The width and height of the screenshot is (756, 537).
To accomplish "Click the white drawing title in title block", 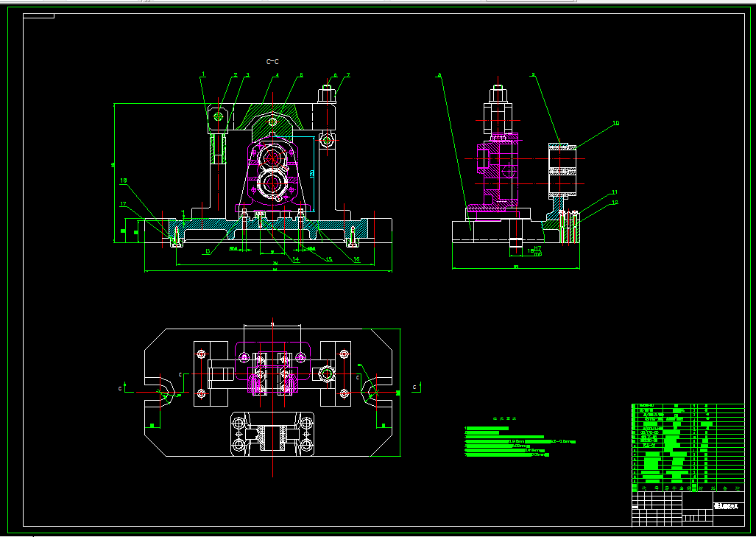I will (726, 505).
